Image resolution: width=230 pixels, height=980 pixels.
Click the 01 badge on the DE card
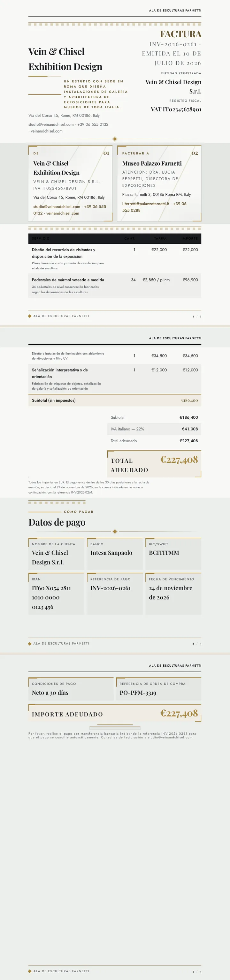point(106,153)
